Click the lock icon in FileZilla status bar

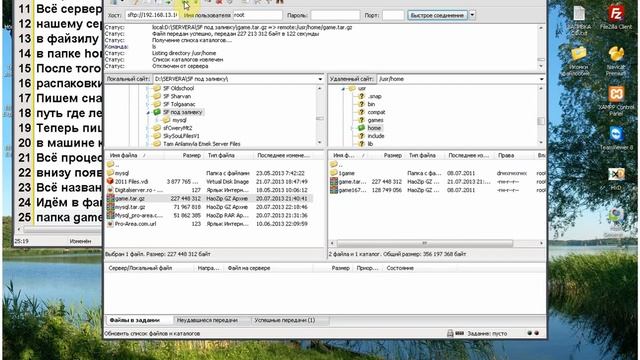450,333
